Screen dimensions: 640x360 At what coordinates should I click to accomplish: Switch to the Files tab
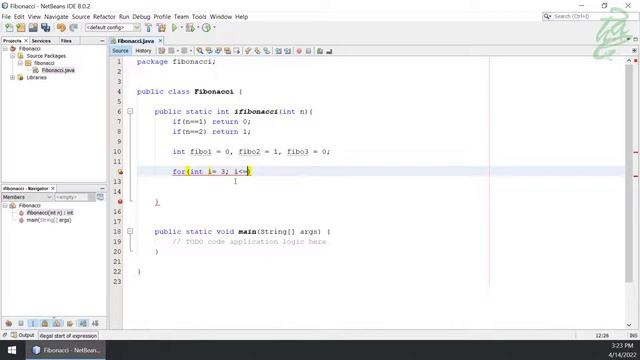[66, 41]
